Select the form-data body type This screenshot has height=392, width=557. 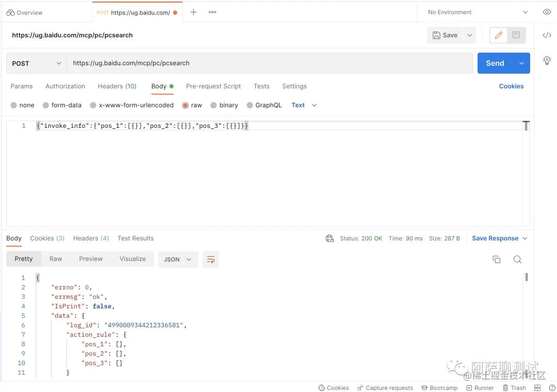point(62,105)
